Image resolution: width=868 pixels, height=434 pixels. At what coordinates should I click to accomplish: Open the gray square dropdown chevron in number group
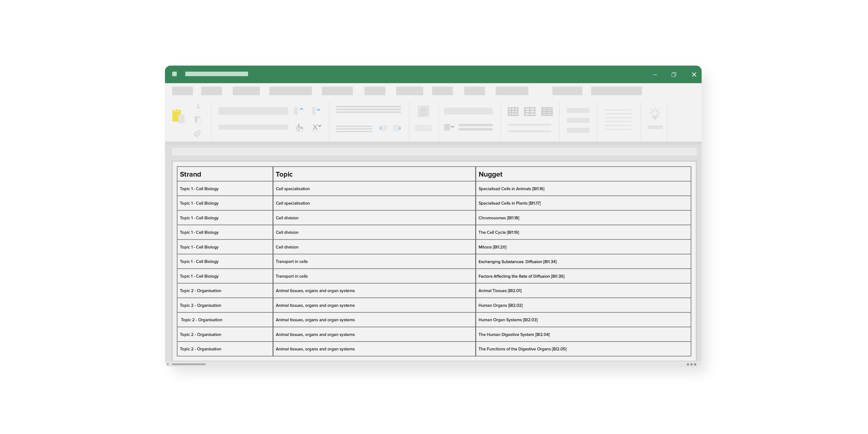(452, 127)
